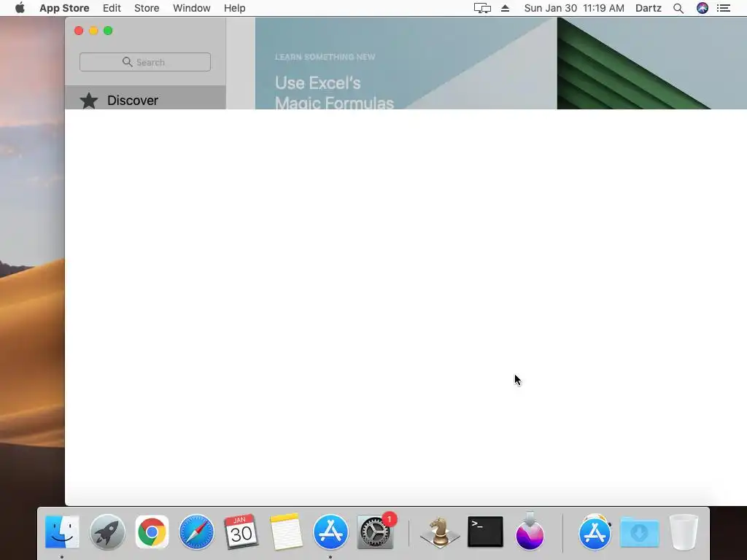The height and width of the screenshot is (560, 747).
Task: Open Notes from the Dock
Action: pos(286,532)
